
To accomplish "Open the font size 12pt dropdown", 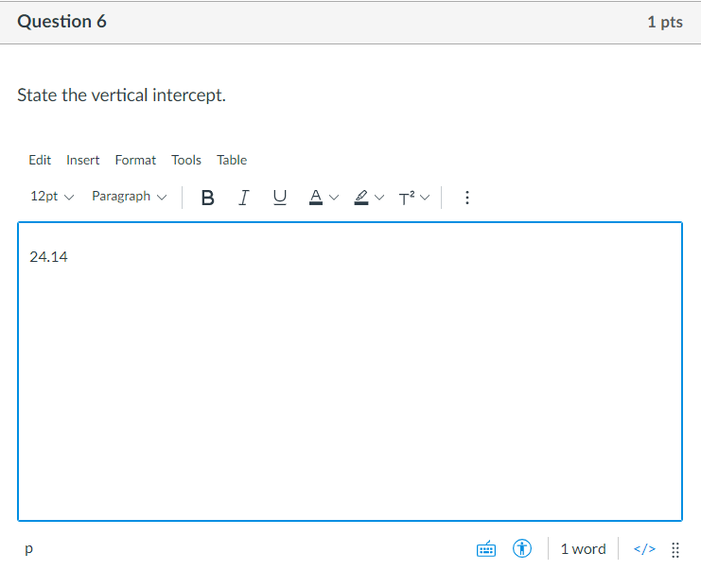I will pyautogui.click(x=52, y=197).
